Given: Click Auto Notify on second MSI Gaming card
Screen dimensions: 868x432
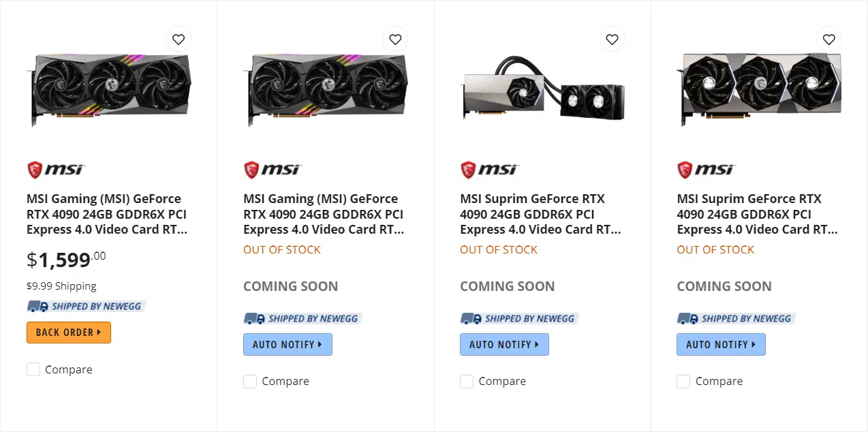Looking at the screenshot, I should pyautogui.click(x=288, y=344).
